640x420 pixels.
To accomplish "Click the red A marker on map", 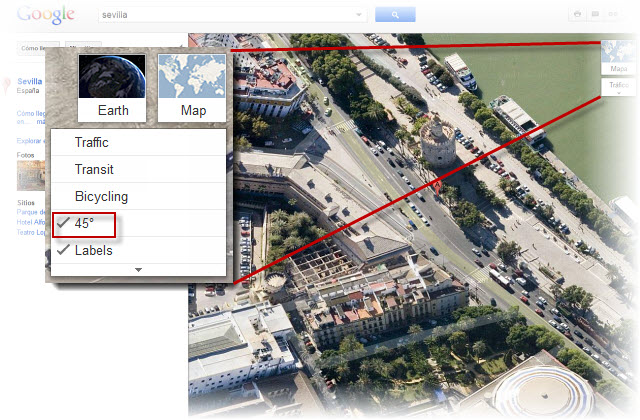I will pos(437,188).
